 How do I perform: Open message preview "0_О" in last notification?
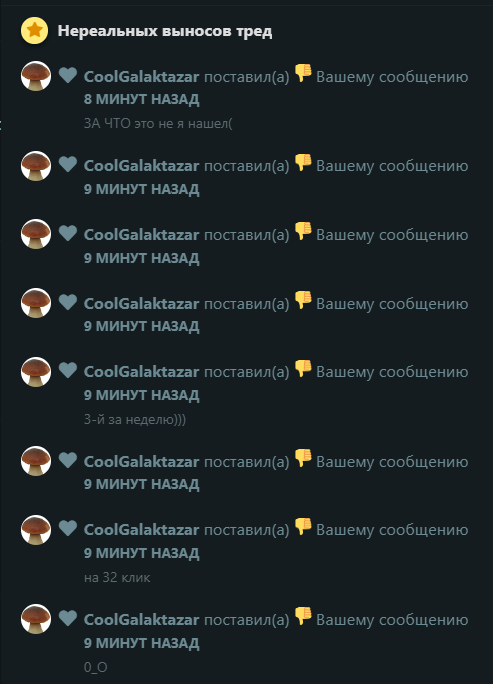point(96,667)
